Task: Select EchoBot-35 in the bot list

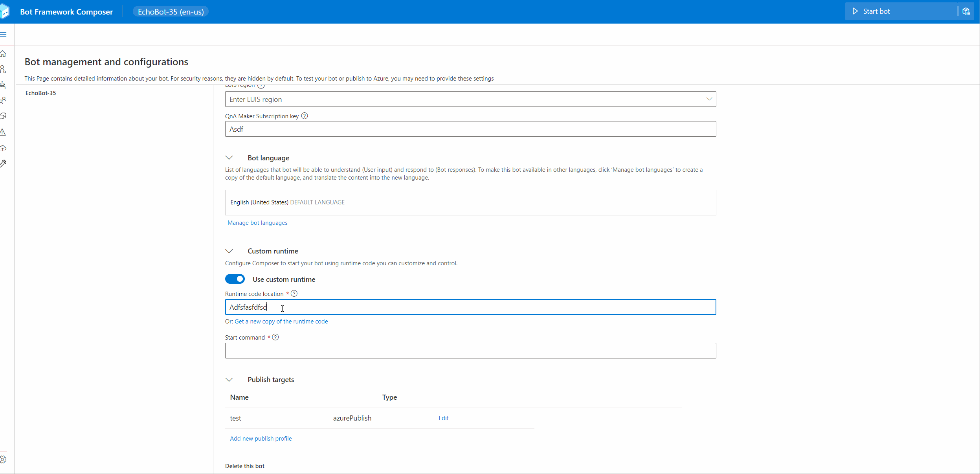Action: pos(41,93)
